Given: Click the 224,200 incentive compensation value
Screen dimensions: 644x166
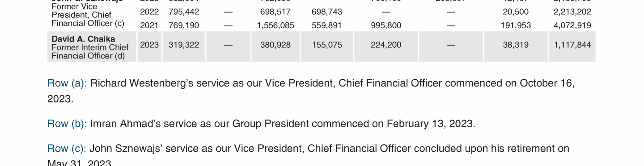Looking at the screenshot, I should tap(386, 45).
